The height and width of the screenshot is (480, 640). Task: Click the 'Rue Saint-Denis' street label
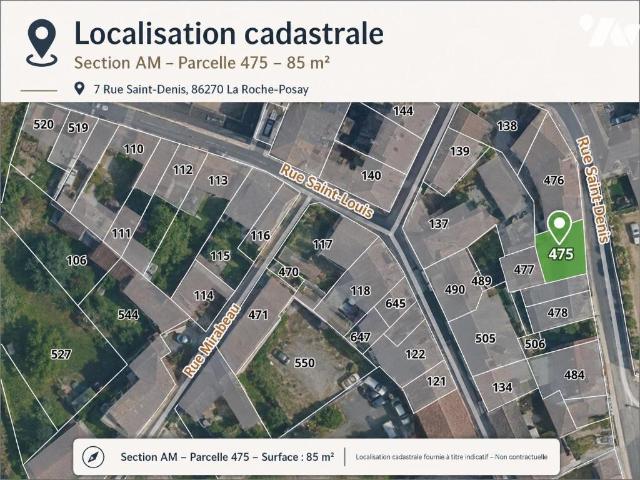point(593,190)
